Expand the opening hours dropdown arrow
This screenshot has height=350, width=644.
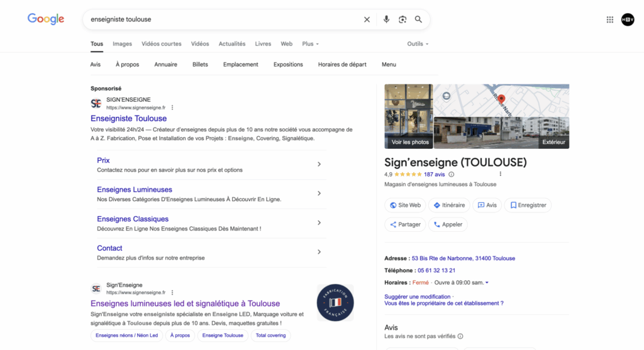[487, 283]
